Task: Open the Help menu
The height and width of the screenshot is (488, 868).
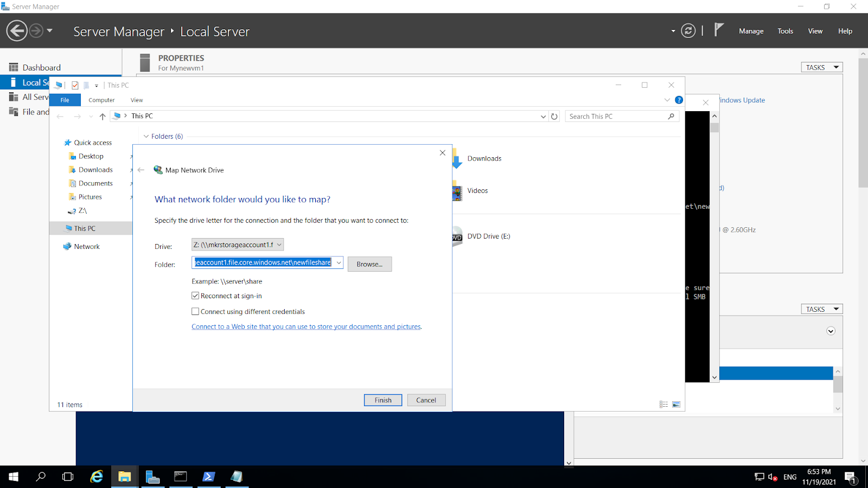Action: coord(845,31)
